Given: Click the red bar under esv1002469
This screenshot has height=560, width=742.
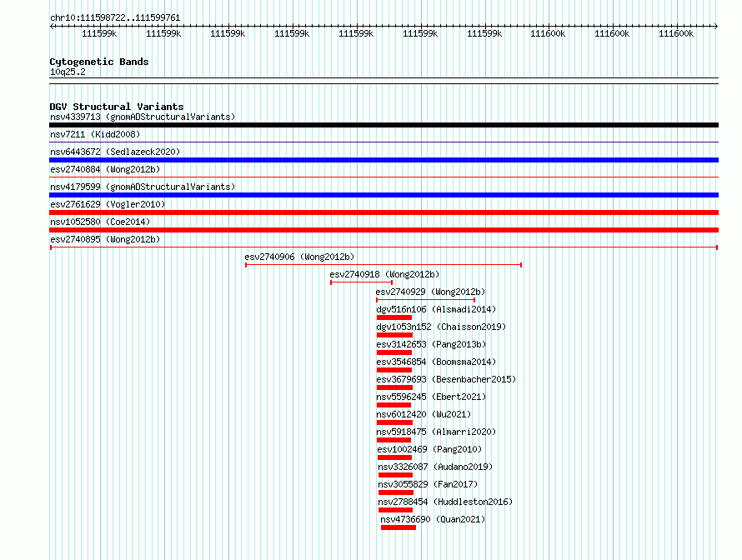Looking at the screenshot, I should (394, 457).
